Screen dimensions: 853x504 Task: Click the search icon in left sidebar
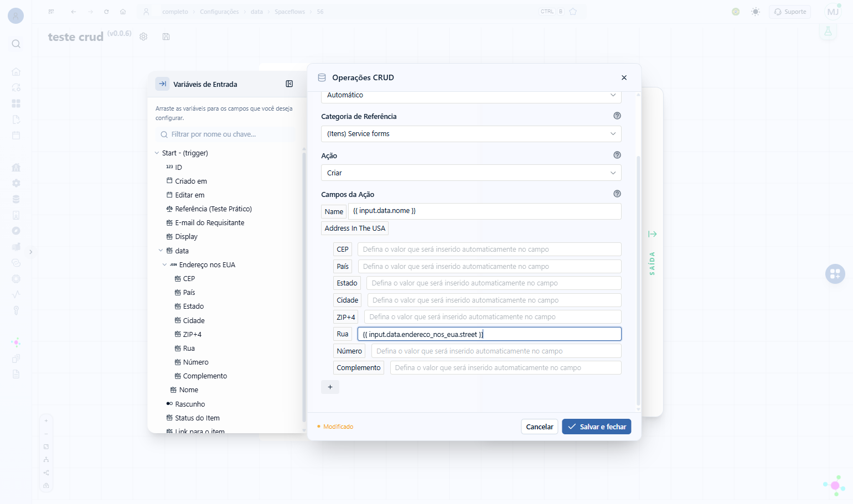tap(16, 44)
